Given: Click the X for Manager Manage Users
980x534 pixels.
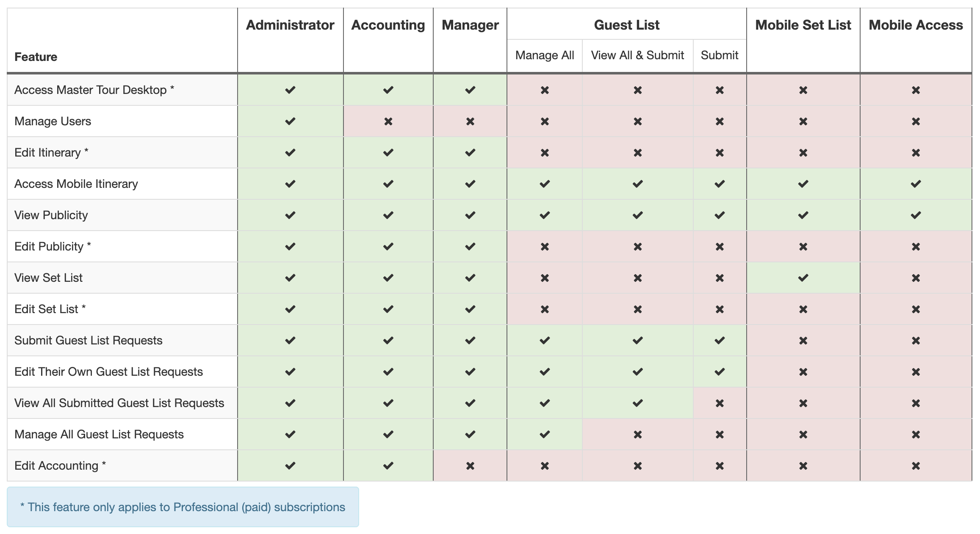Looking at the screenshot, I should click(x=470, y=121).
